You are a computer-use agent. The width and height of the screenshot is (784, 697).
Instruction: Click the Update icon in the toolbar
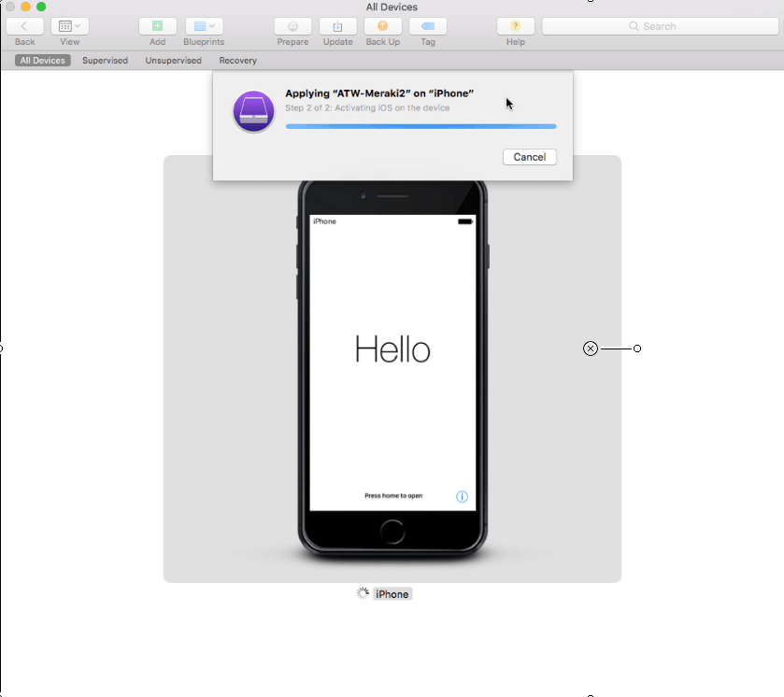pyautogui.click(x=337, y=26)
